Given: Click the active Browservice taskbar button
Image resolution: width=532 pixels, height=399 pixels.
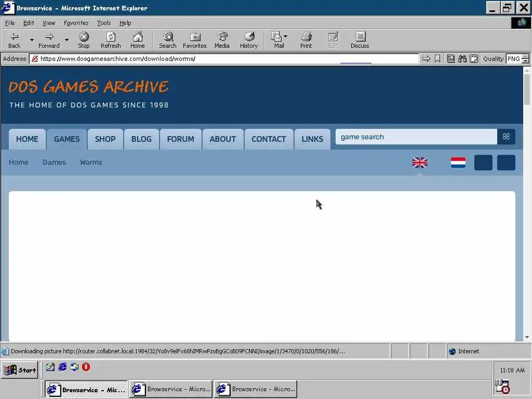Looking at the screenshot, I should click(86, 389).
